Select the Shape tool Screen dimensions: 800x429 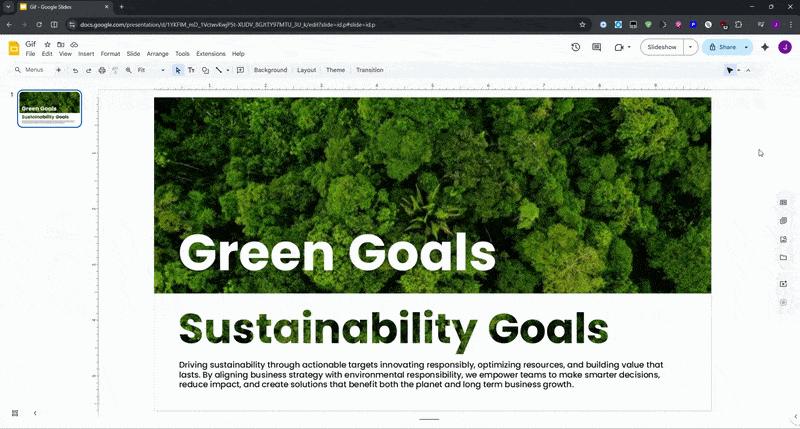click(x=205, y=70)
